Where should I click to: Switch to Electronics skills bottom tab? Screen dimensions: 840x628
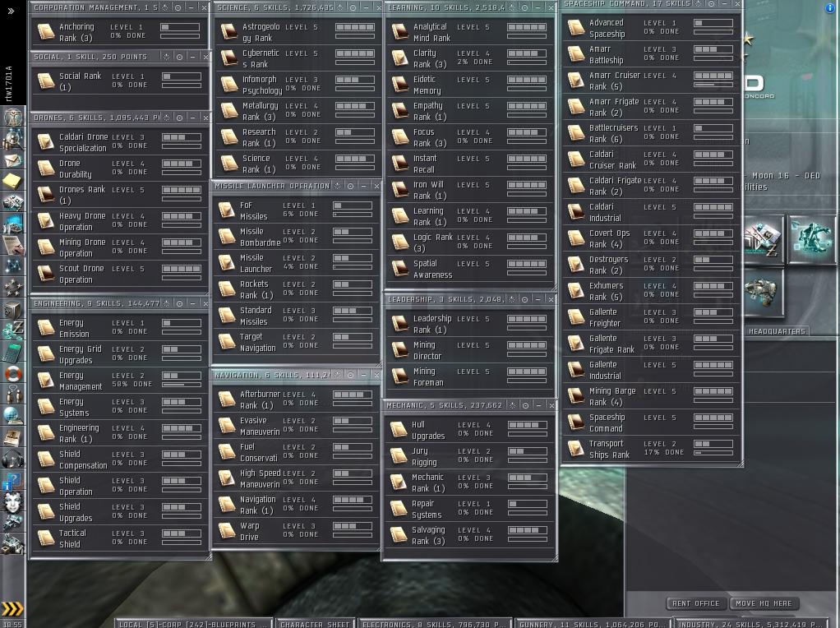point(433,624)
